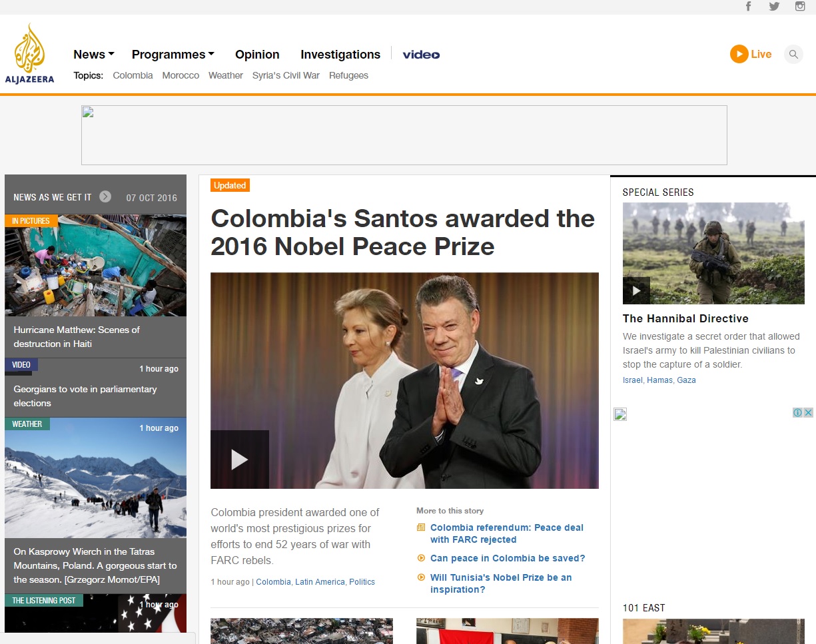Image resolution: width=816 pixels, height=644 pixels.
Task: Open the Haiti hurricane destruction photo
Action: click(x=95, y=265)
